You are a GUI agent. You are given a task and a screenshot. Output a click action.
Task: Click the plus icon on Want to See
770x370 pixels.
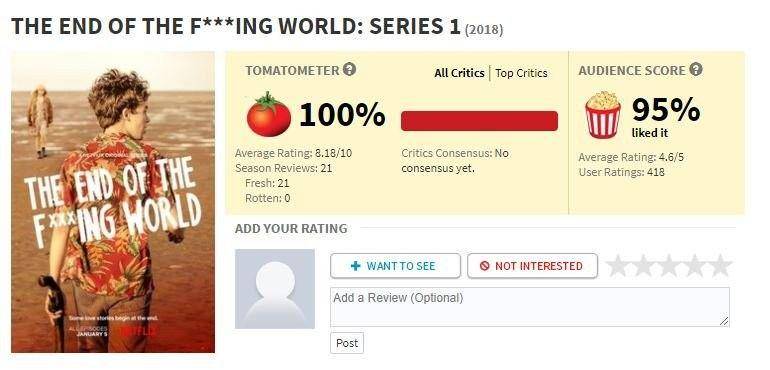click(x=356, y=266)
